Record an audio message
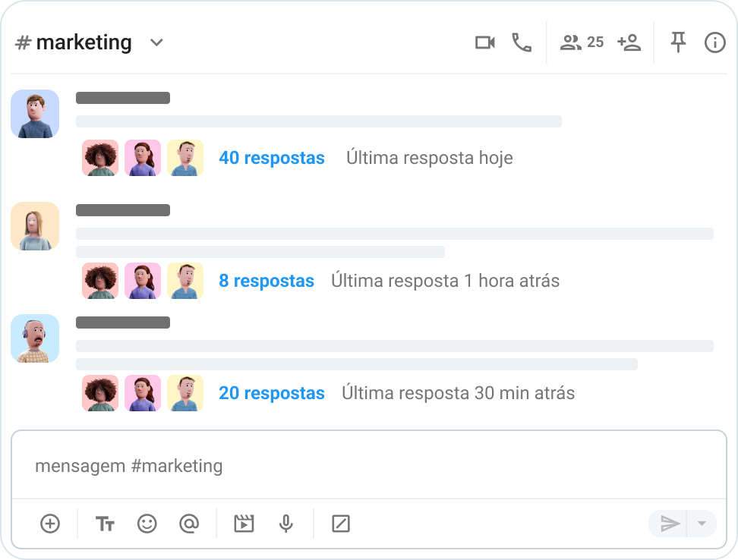The height and width of the screenshot is (560, 738). (286, 524)
